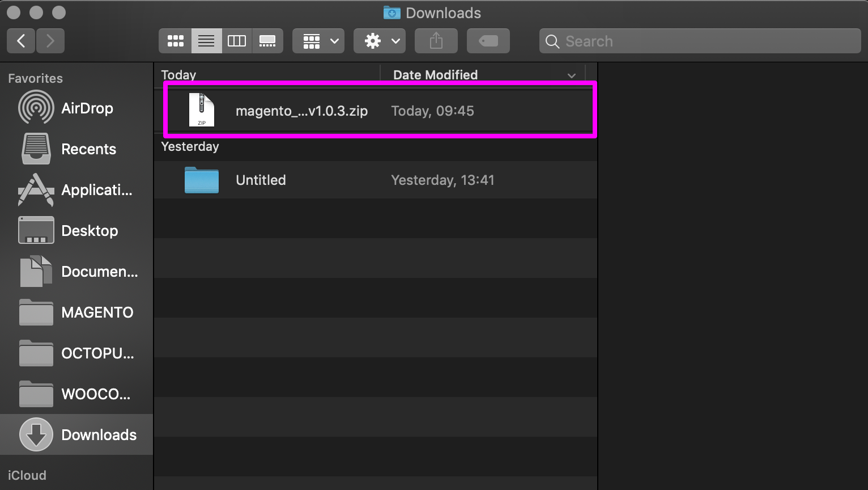Click the Downloads window title

[443, 13]
